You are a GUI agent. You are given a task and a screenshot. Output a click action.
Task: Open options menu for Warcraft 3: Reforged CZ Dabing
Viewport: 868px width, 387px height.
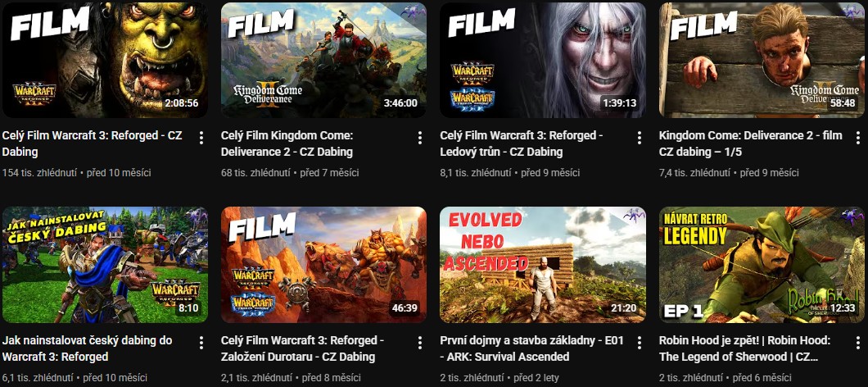pos(201,138)
